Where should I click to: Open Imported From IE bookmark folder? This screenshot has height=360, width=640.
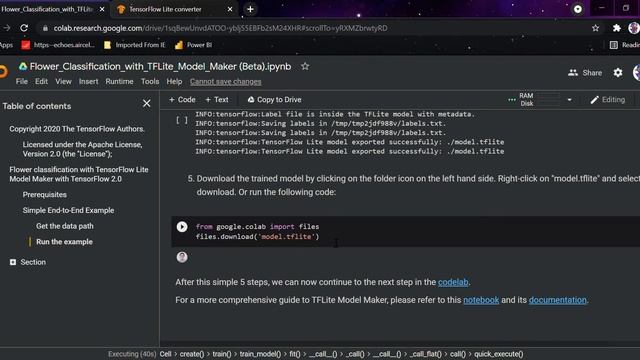pyautogui.click(x=135, y=45)
